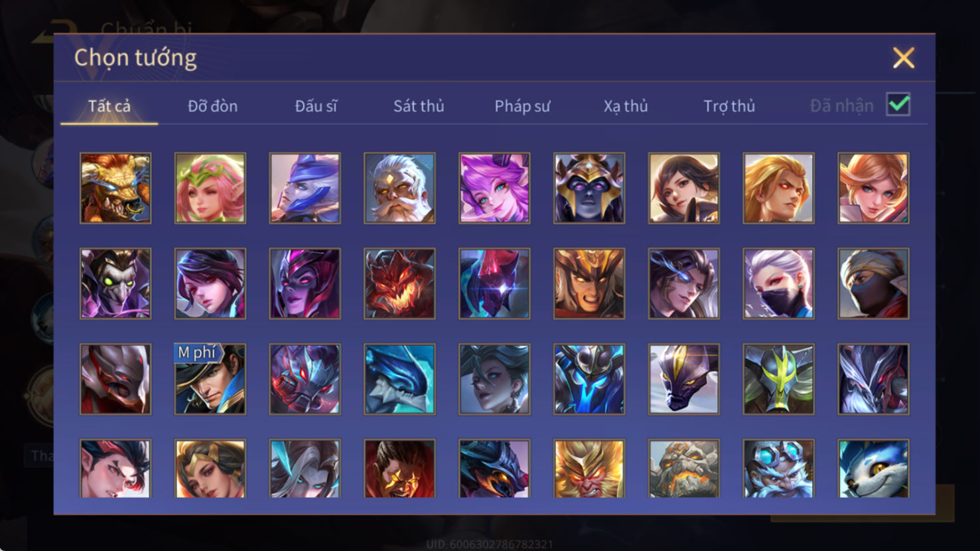Pick the hero labeled M phí
Image resolution: width=980 pixels, height=551 pixels.
point(210,379)
